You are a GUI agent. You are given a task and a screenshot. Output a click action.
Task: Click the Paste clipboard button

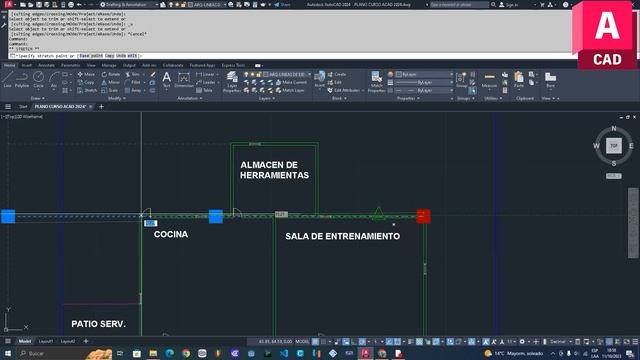pos(519,79)
